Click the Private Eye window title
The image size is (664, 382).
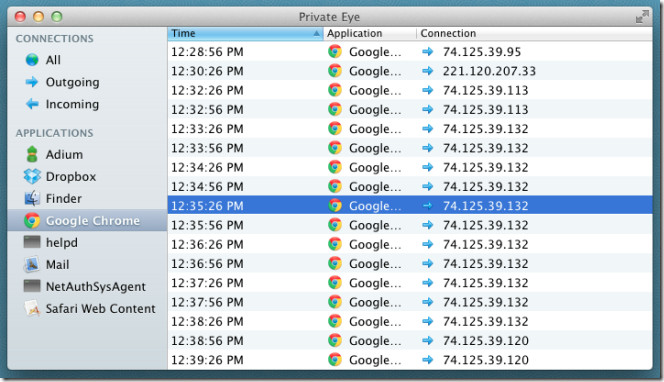click(329, 17)
